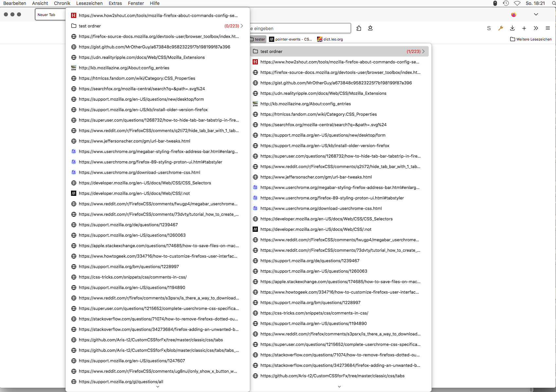The image size is (556, 392).
Task: Click the plus icon for a new tab
Action: [x=524, y=28]
